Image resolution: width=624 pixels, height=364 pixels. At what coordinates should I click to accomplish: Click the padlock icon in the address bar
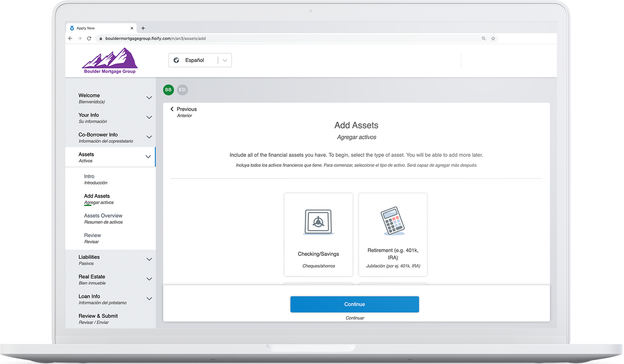pyautogui.click(x=100, y=38)
